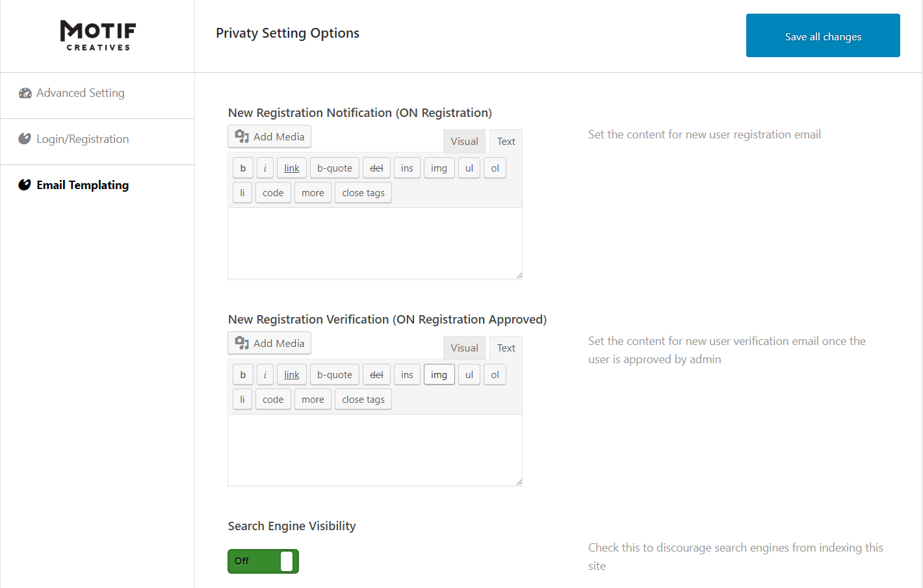The image size is (923, 588).
Task: Click inside the Registration Verification text area
Action: [375, 450]
